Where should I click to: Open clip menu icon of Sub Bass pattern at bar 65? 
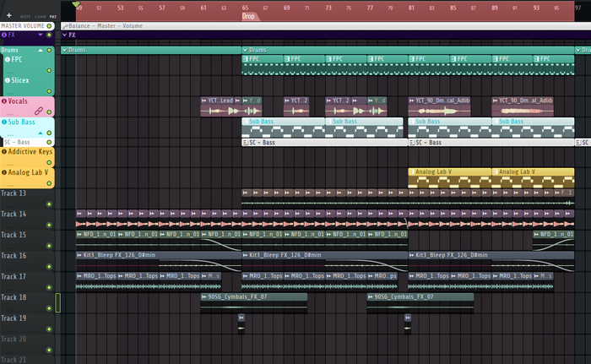tap(246, 122)
